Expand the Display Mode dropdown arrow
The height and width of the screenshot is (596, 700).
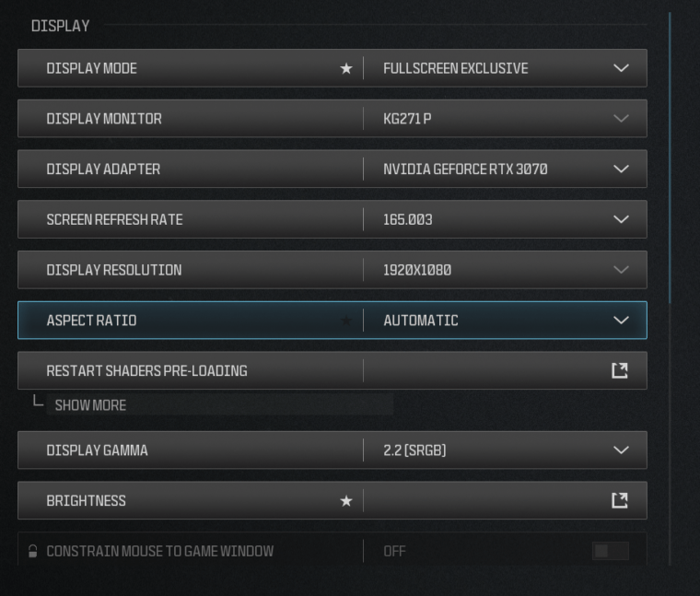click(x=621, y=68)
